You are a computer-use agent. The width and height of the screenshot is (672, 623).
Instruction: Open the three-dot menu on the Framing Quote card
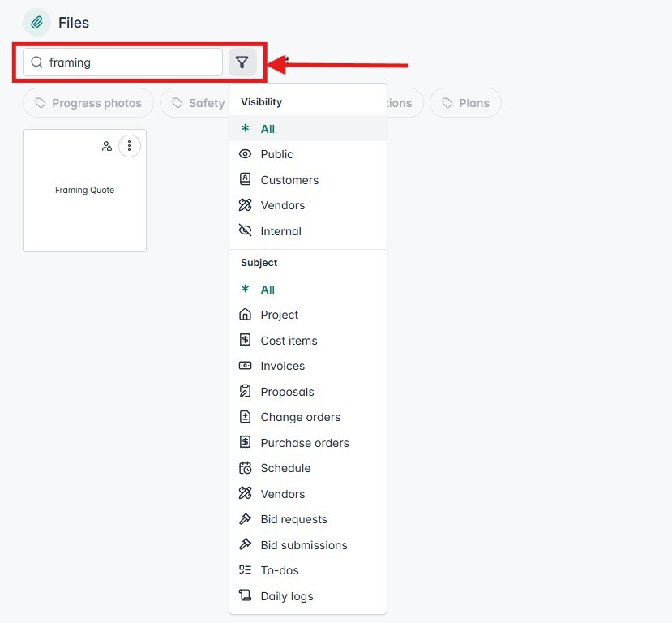pyautogui.click(x=130, y=146)
